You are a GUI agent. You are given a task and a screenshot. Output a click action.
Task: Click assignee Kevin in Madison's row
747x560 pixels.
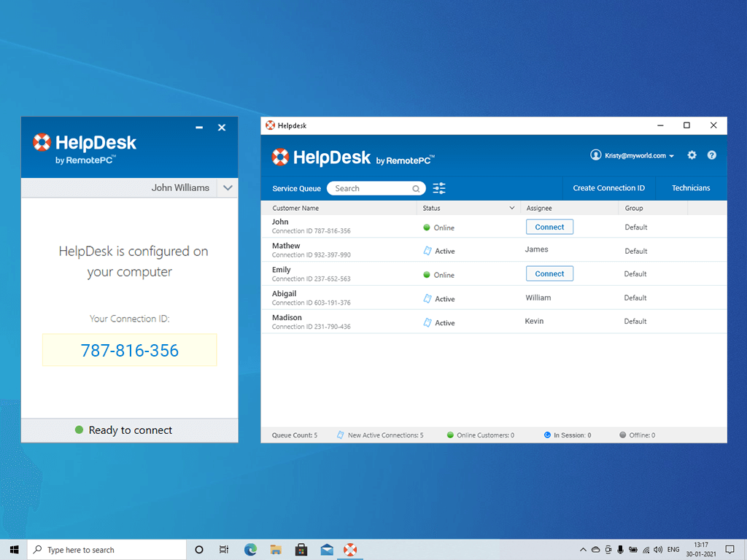[x=534, y=322]
